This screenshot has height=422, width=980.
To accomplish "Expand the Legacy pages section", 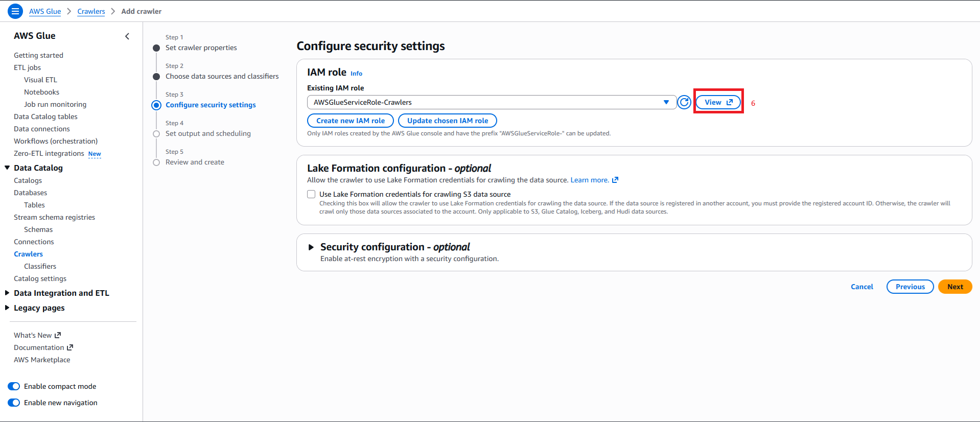I will coord(7,308).
